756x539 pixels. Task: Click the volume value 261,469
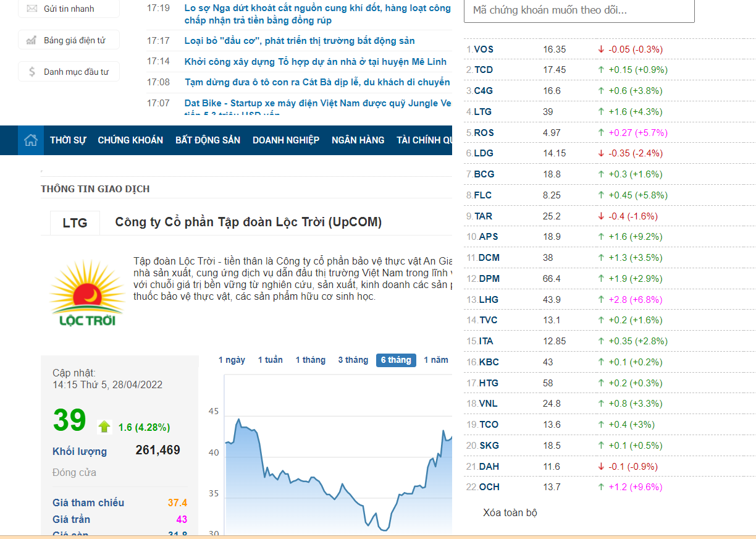pyautogui.click(x=157, y=451)
